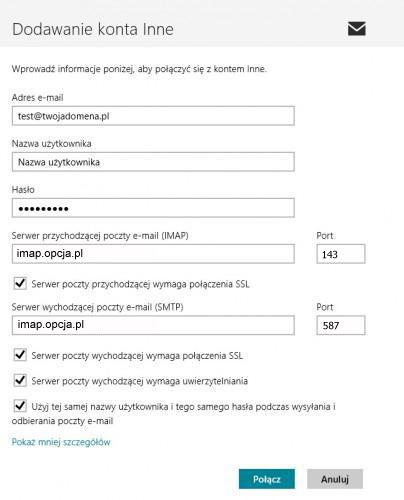Uncheck incoming mail server SSL checkbox
404x500 pixels.
20,284
